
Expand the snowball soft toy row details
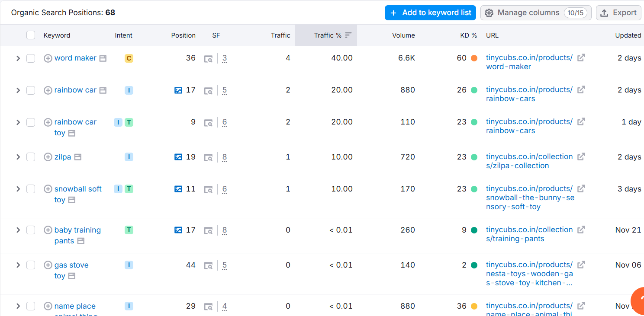pos(18,189)
